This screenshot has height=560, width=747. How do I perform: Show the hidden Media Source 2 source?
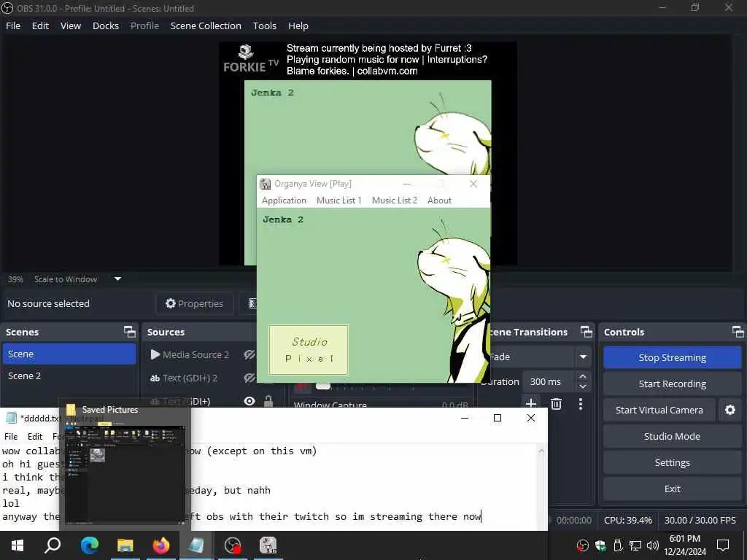249,354
